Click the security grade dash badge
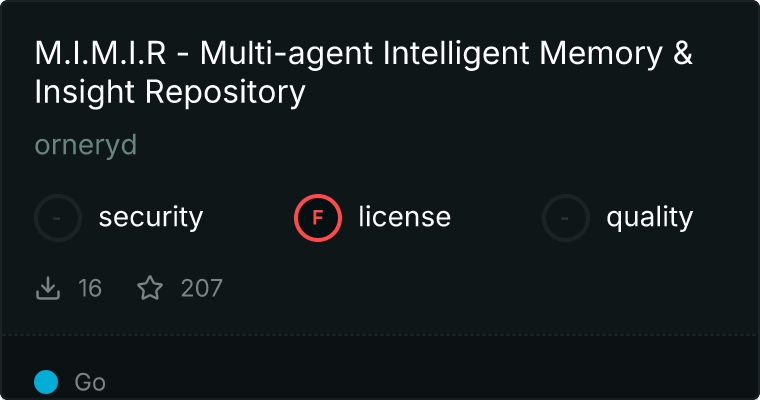Image resolution: width=760 pixels, height=400 pixels. [x=58, y=217]
